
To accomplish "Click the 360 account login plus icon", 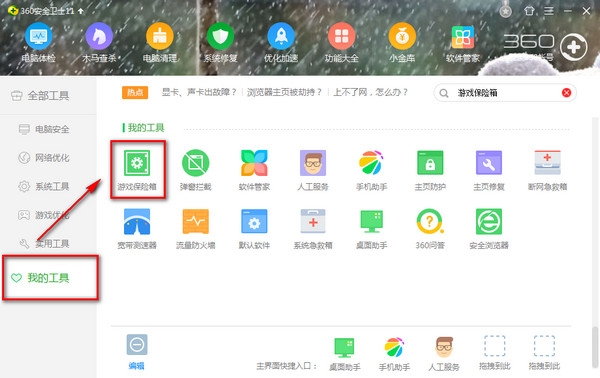I will click(x=573, y=47).
